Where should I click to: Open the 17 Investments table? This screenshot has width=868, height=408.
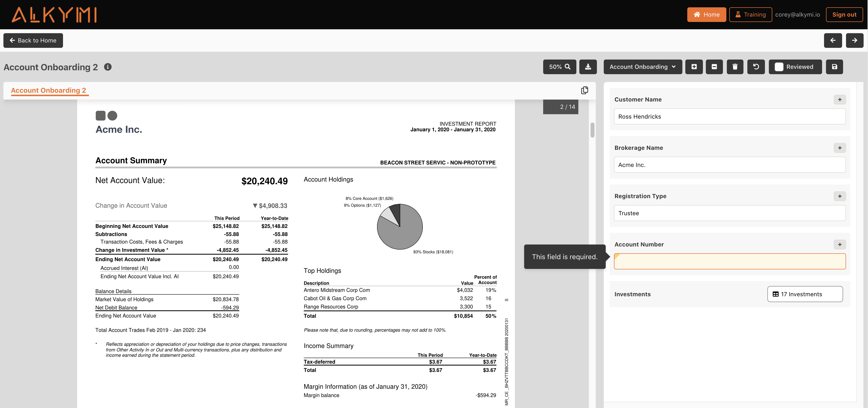coord(805,294)
